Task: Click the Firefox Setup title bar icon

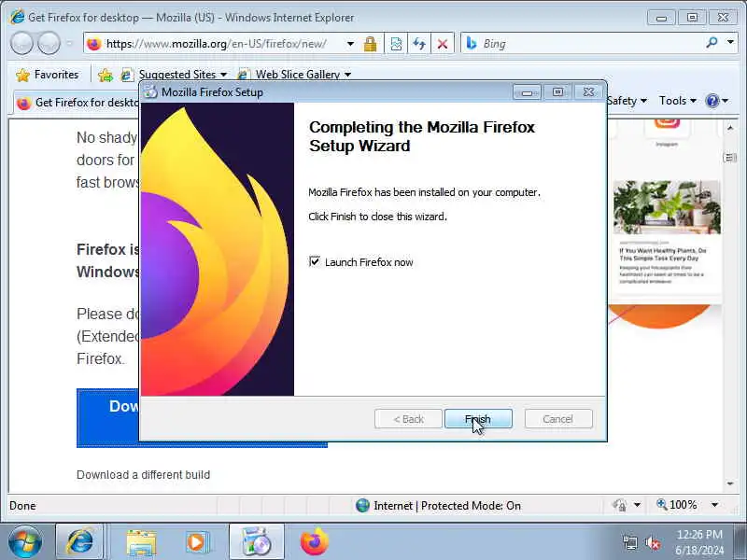Action: click(150, 91)
